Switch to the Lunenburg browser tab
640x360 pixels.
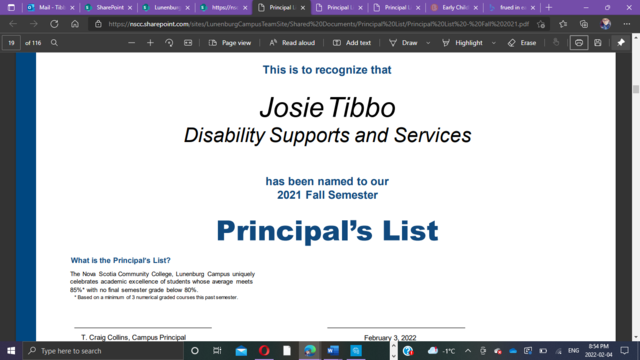tap(167, 7)
